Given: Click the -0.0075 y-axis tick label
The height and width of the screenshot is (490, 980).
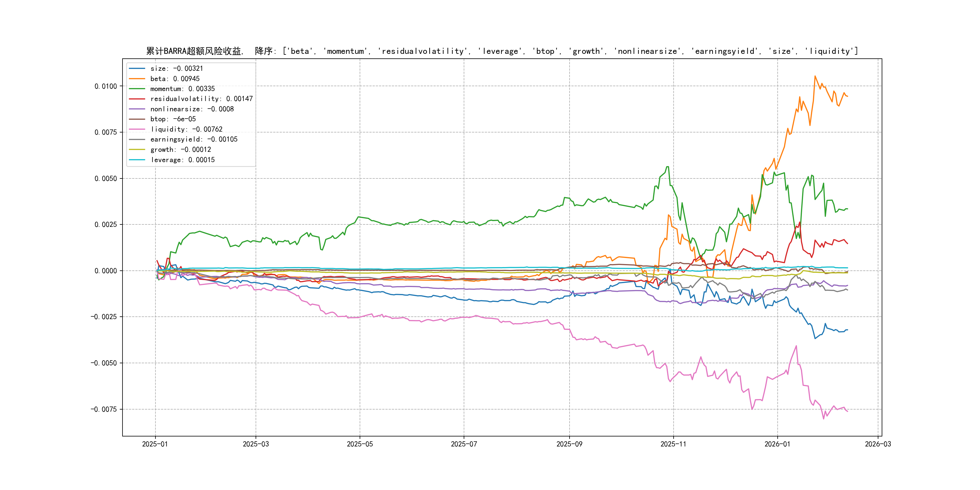Looking at the screenshot, I should pyautogui.click(x=104, y=409).
